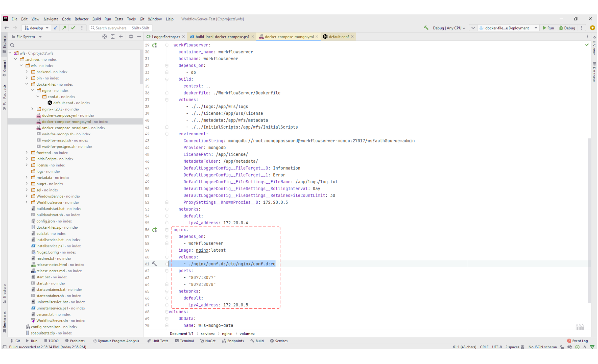598x364 pixels.
Task: Click the editor vertical scrollbar
Action: point(589,220)
